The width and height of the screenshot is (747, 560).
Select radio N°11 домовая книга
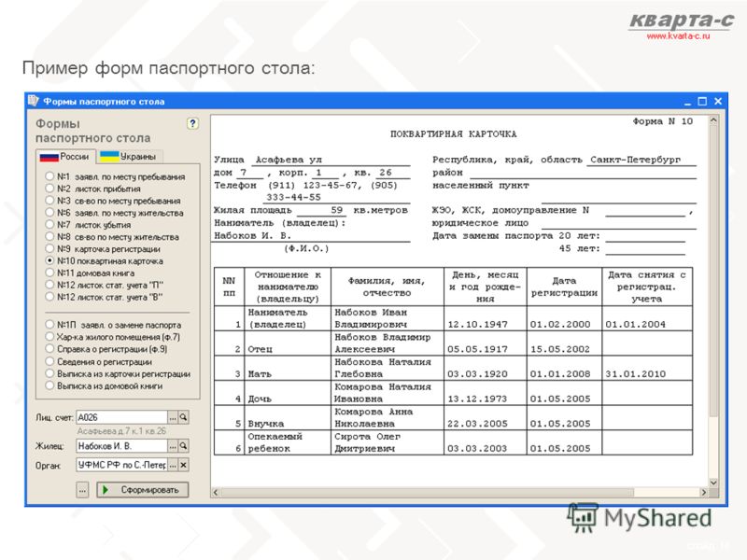coord(49,273)
